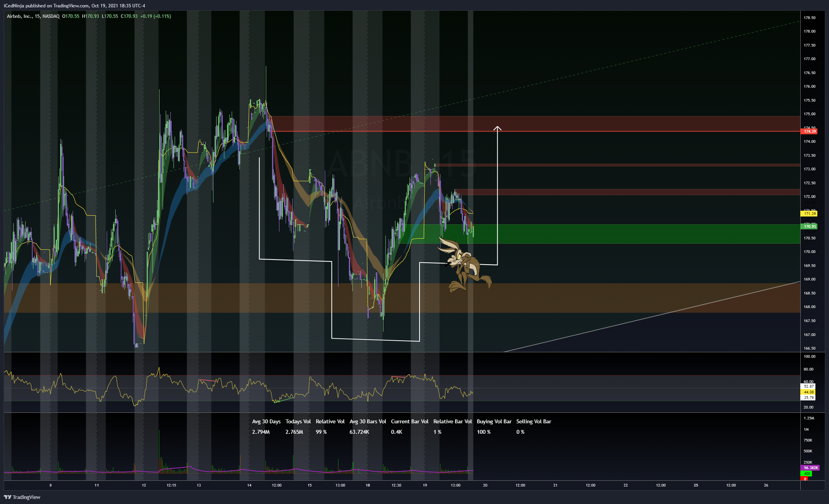829x504 pixels.
Task: Click the change value +0.19 (+0.11%)
Action: coord(156,16)
